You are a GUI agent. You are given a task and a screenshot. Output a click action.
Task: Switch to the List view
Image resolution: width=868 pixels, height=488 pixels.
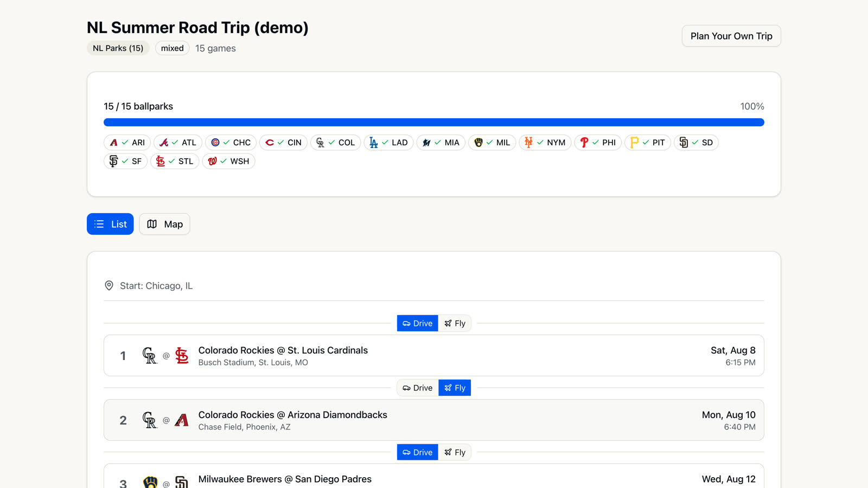(x=110, y=224)
